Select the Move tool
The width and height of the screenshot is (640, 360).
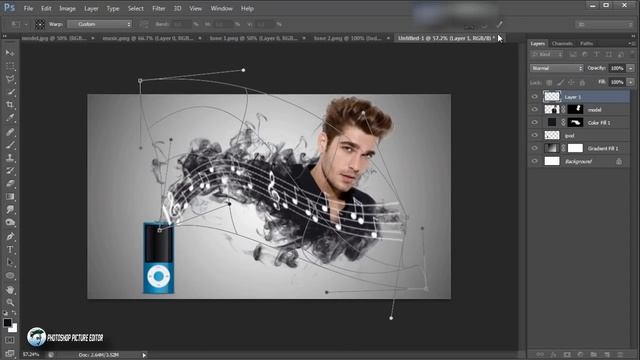[10, 53]
